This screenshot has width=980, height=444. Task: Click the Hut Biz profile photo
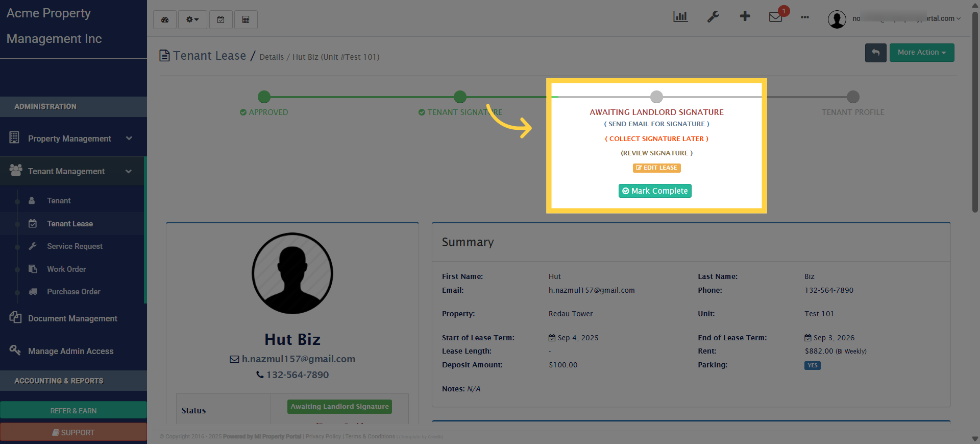[292, 273]
